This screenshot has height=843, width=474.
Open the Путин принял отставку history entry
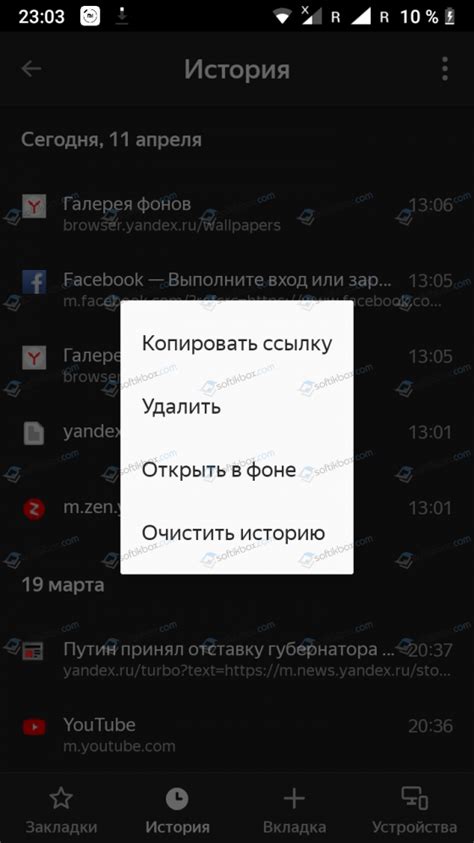pyautogui.click(x=237, y=659)
